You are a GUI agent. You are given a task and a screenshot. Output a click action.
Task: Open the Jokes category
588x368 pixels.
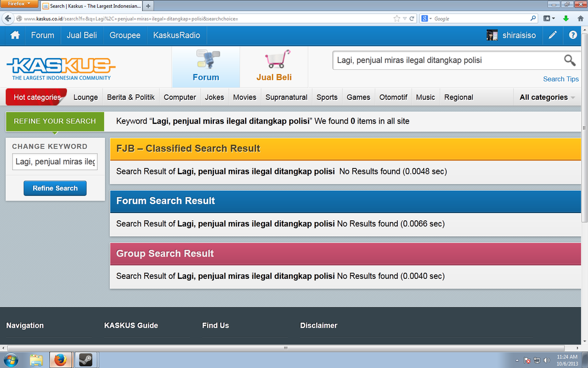tap(215, 97)
